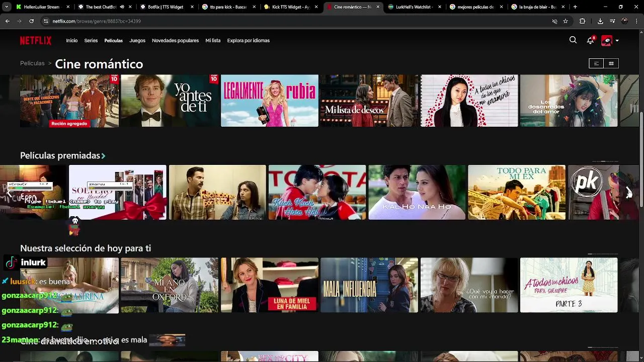Show next Películas premiadas titles with right arrow

coord(629,192)
